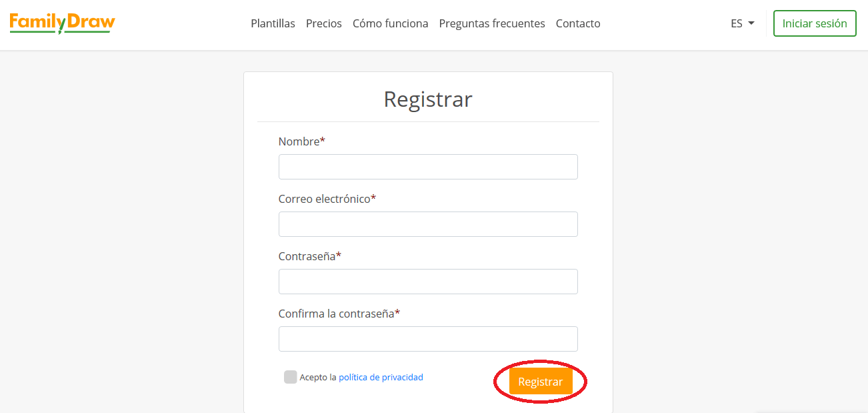The width and height of the screenshot is (868, 413).
Task: Click the Acepto la text beside the checkbox
Action: pyautogui.click(x=318, y=377)
